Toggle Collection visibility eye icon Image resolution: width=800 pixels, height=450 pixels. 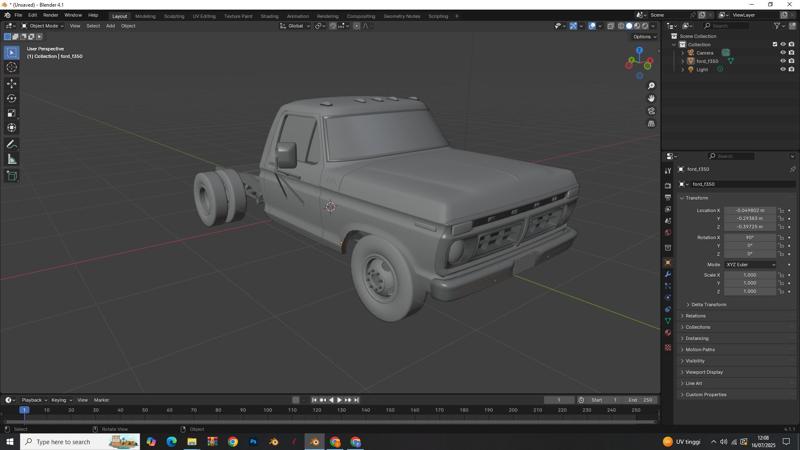(783, 44)
